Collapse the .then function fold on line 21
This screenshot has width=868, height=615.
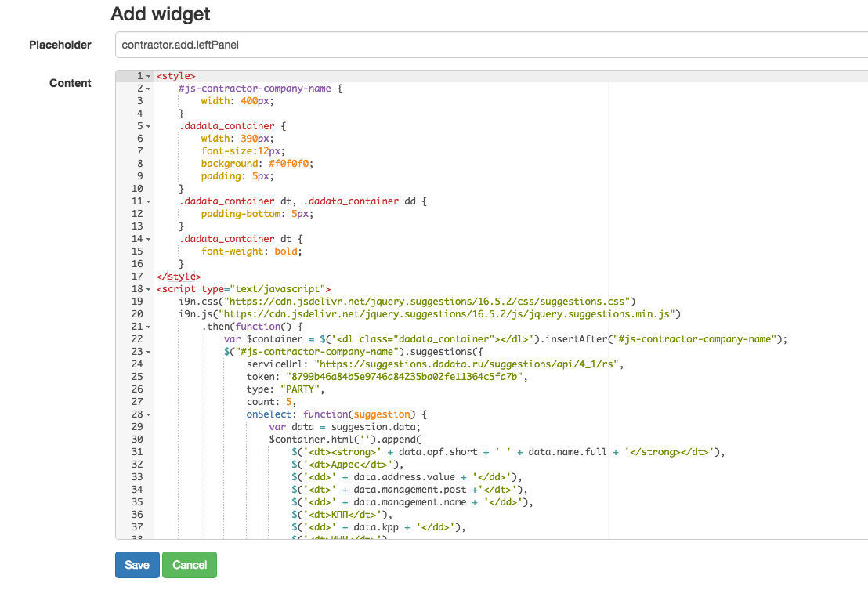[x=147, y=326]
